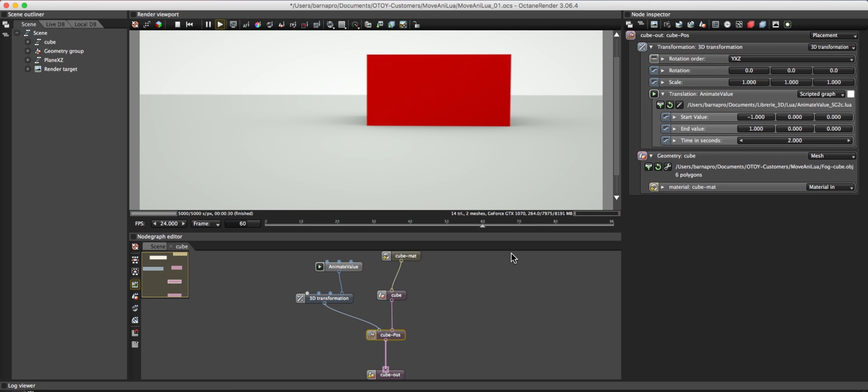868x392 pixels.
Task: Click the edit script pencil icon
Action: pos(679,105)
